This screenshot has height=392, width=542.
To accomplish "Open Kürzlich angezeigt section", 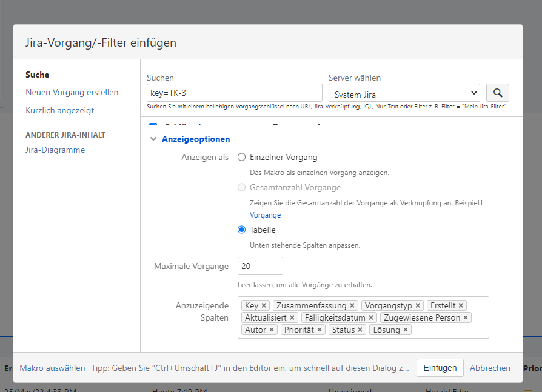I will click(60, 110).
